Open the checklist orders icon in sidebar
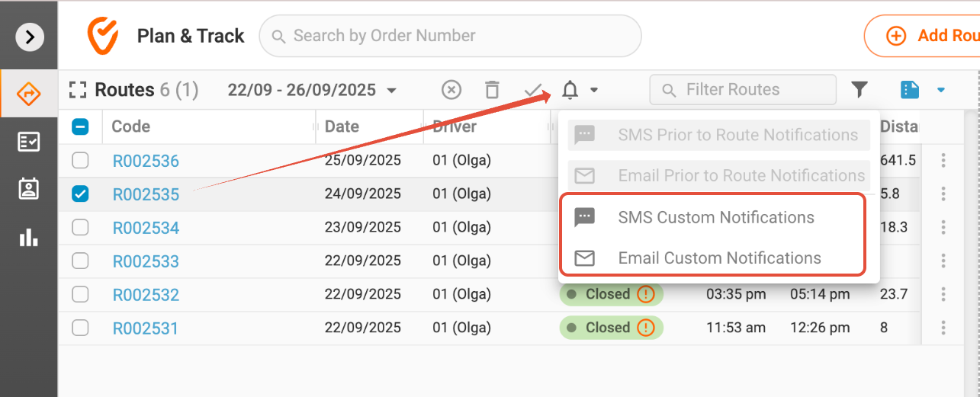The image size is (980, 397). coord(29,142)
